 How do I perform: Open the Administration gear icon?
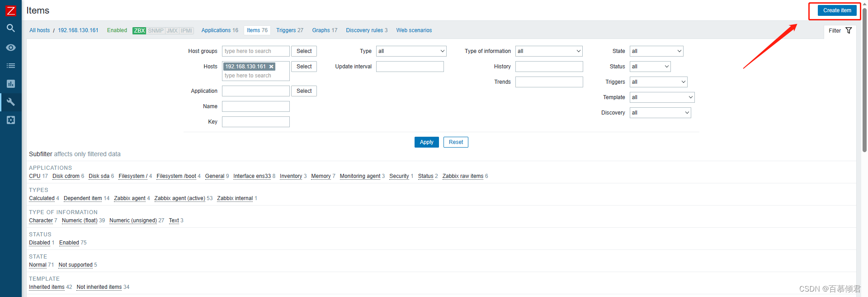pyautogui.click(x=11, y=120)
